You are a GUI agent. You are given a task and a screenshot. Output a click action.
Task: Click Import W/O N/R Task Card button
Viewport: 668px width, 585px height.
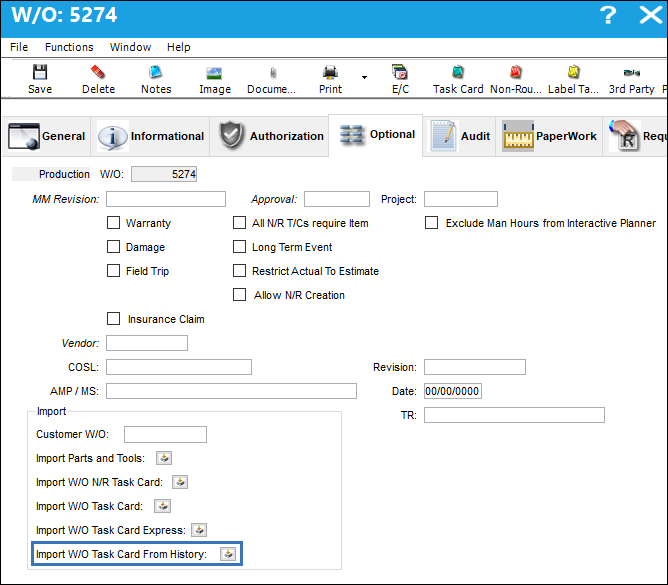click(x=180, y=482)
